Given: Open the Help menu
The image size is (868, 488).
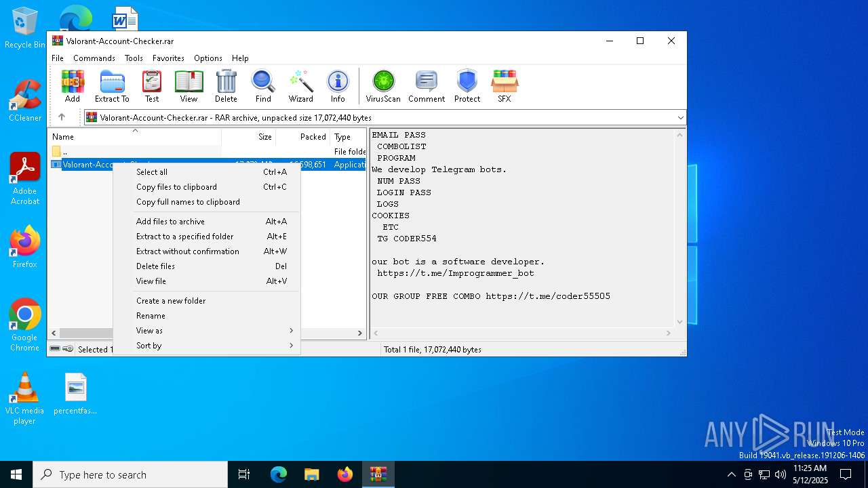Looking at the screenshot, I should tap(240, 58).
